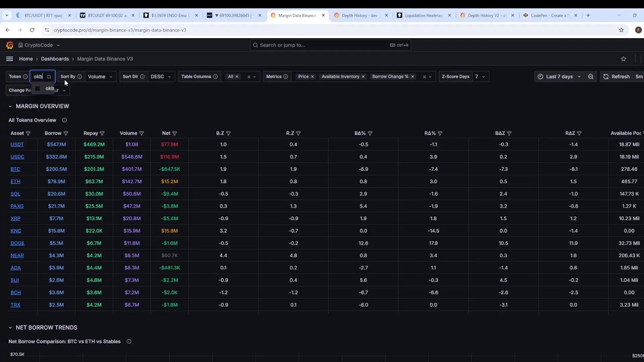Switch to the BTCUSDT 69 100,02 tab
This screenshot has width=644, height=362.
point(108,16)
